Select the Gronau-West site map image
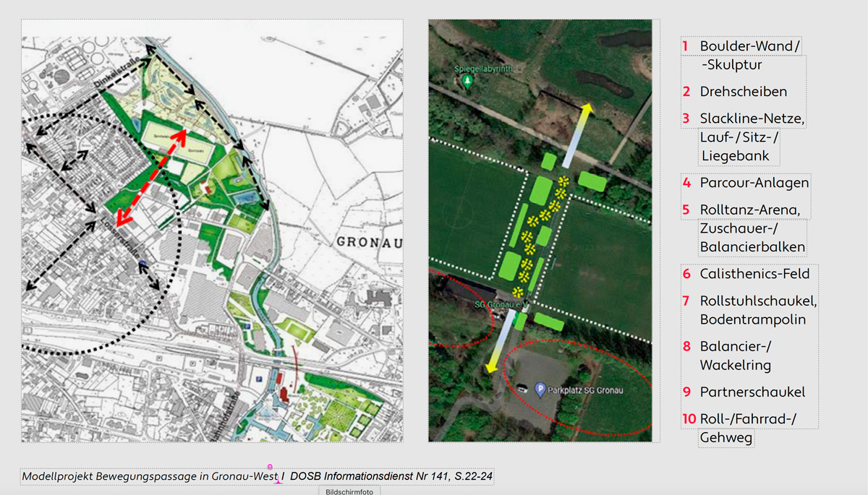 tap(212, 231)
